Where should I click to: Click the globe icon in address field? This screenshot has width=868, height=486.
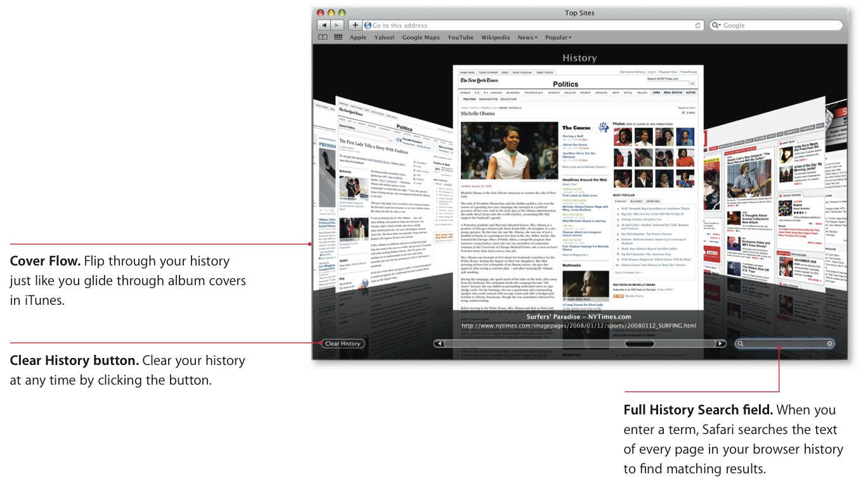click(x=368, y=25)
